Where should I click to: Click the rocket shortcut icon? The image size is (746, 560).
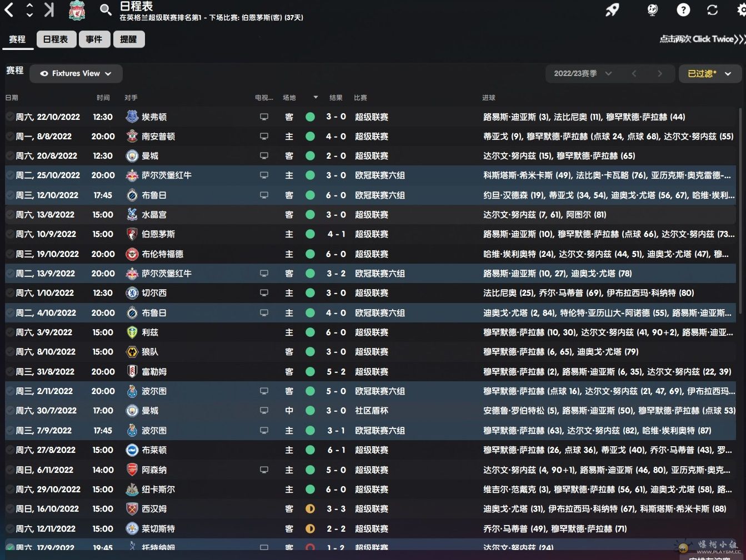point(613,9)
